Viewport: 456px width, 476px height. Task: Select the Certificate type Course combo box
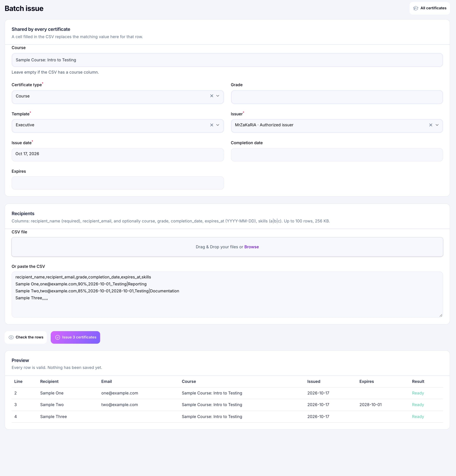click(x=118, y=97)
